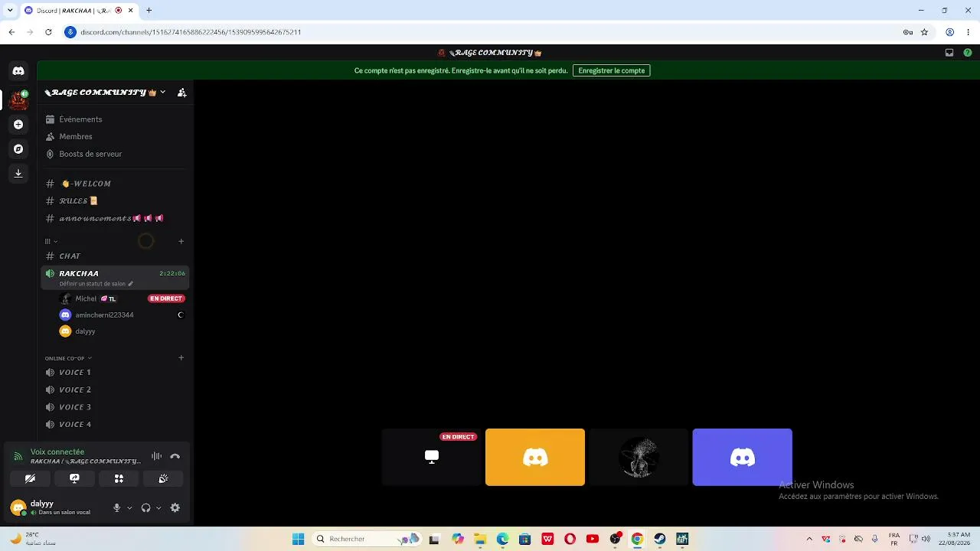
Task: Open Opera from the taskbar
Action: [570, 539]
